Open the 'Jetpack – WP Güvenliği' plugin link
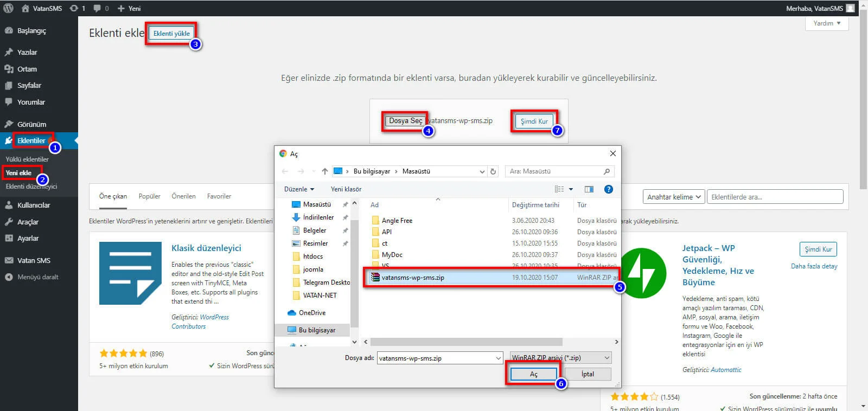This screenshot has height=411, width=868. 718,265
